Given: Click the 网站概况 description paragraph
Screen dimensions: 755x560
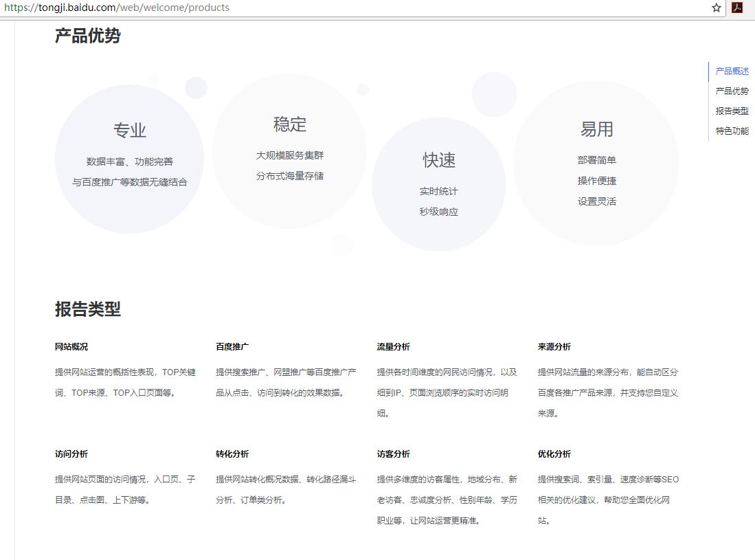Looking at the screenshot, I should 125,382.
